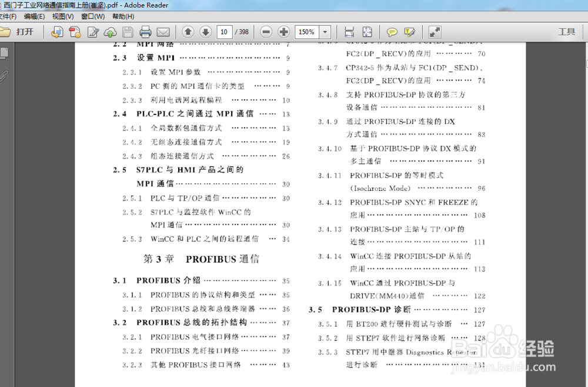Click the save floppy disk icon

click(128, 32)
